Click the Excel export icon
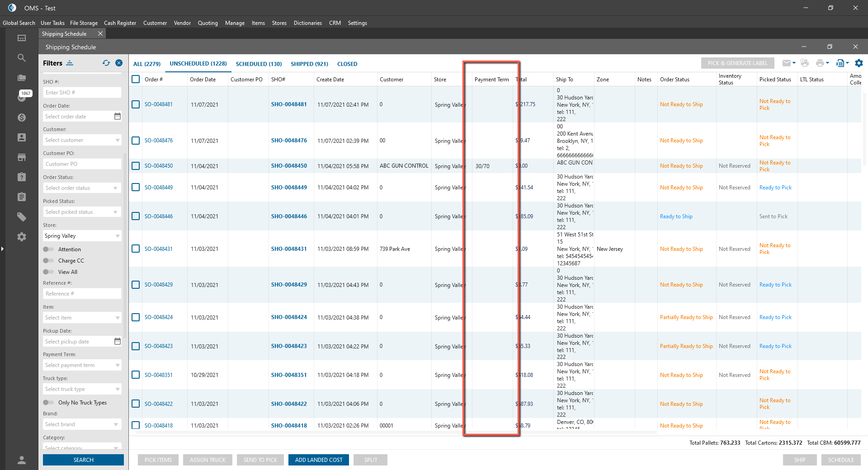The width and height of the screenshot is (868, 470). tap(840, 63)
